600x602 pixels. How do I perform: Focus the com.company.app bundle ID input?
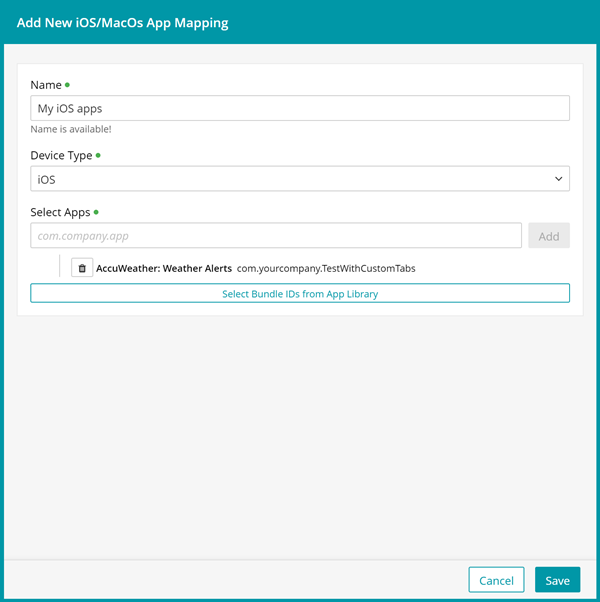pyautogui.click(x=276, y=236)
